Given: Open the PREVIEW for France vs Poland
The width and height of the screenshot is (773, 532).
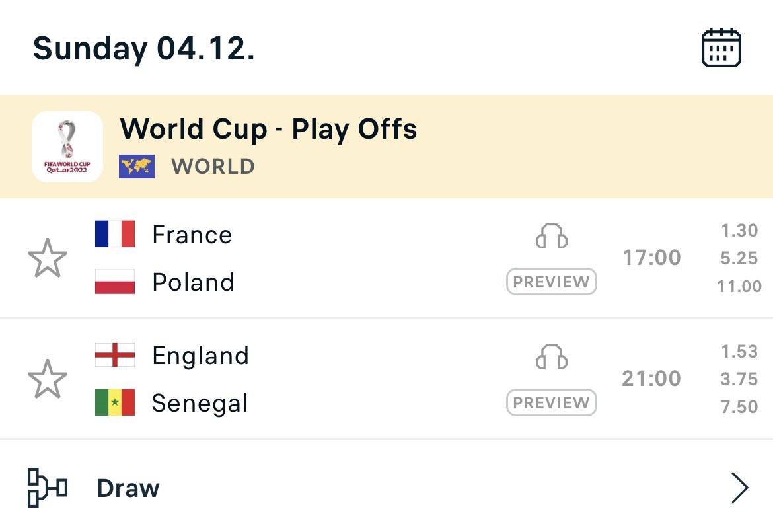Looking at the screenshot, I should [x=551, y=282].
